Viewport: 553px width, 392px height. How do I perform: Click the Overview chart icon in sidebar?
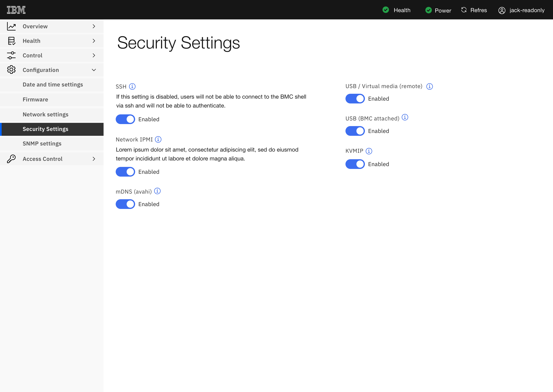pyautogui.click(x=11, y=26)
